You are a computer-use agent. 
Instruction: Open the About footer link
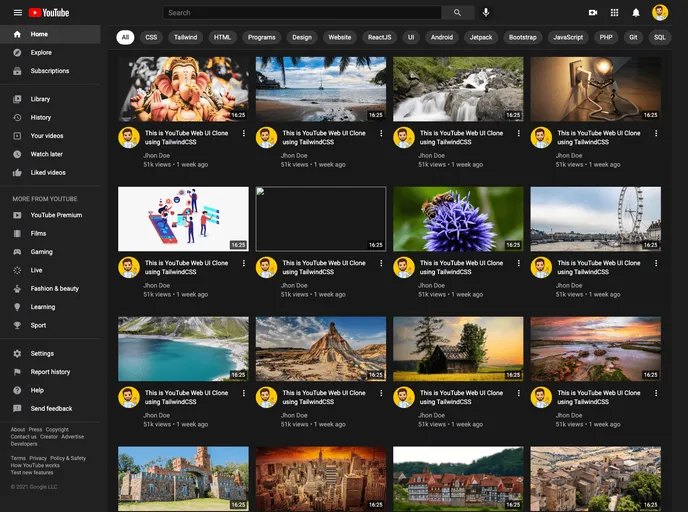tap(18, 430)
